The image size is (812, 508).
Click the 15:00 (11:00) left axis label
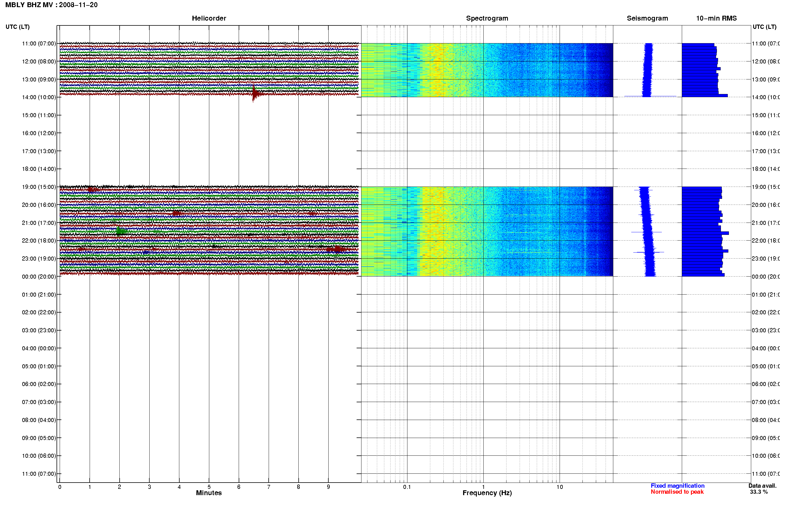pyautogui.click(x=39, y=115)
